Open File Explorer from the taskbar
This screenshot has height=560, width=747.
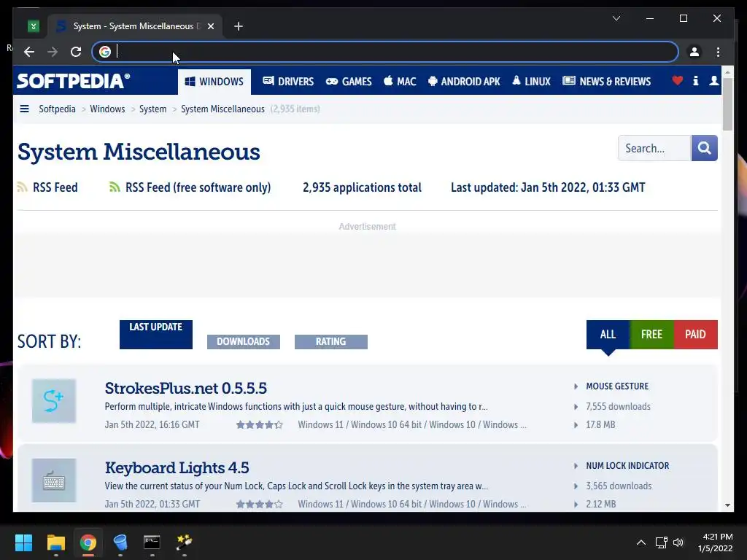click(55, 542)
